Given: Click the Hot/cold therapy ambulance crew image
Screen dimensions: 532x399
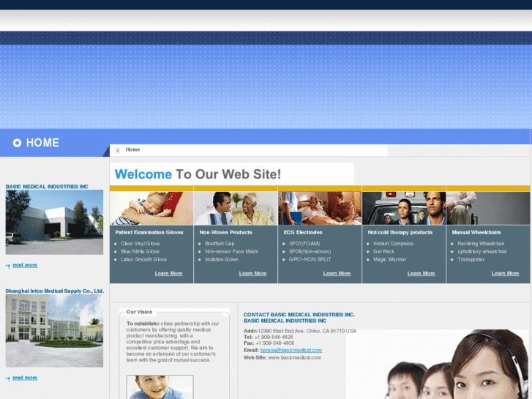Looking at the screenshot, I should [404, 208].
